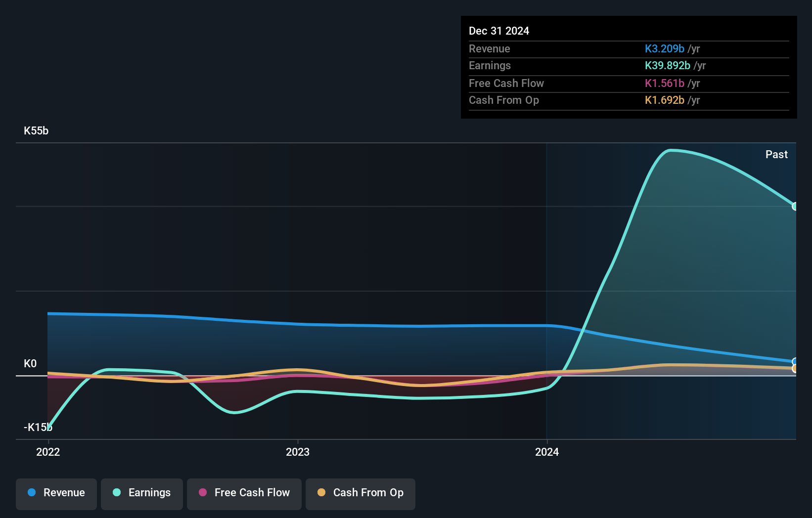The height and width of the screenshot is (518, 812).
Task: Click the K0 y-axis label
Action: coord(30,364)
